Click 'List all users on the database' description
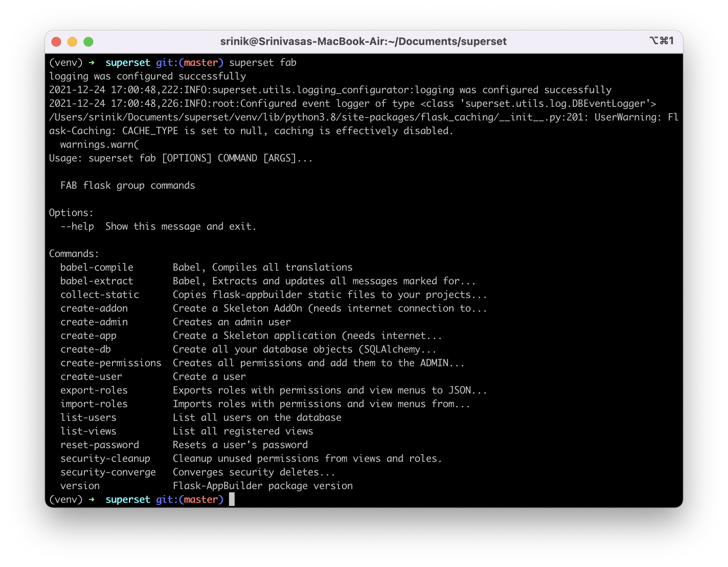 257,418
